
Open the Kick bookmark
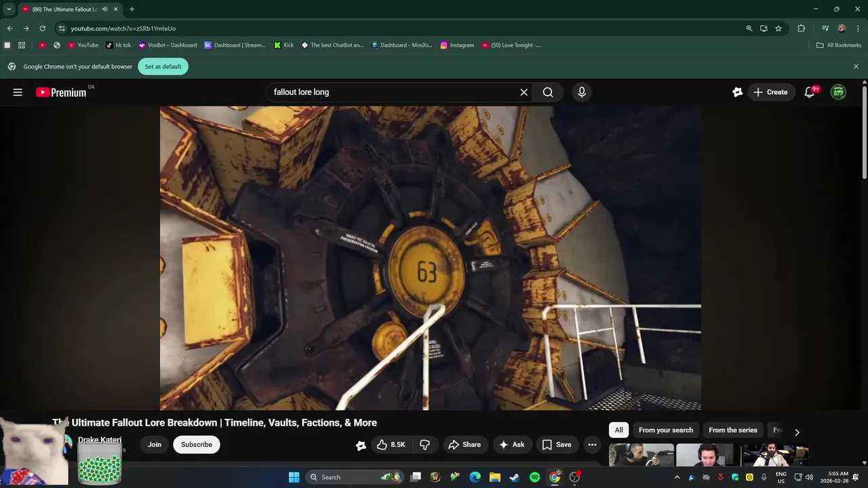tap(283, 45)
